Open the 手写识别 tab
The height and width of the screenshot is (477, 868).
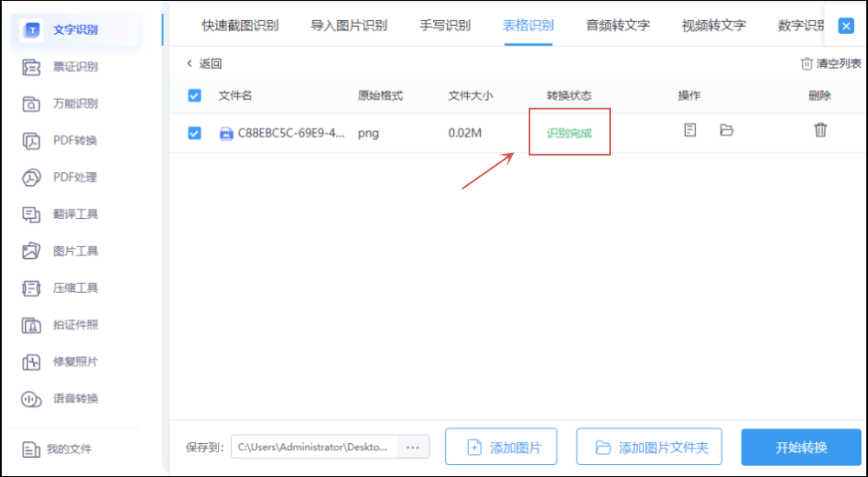point(445,25)
